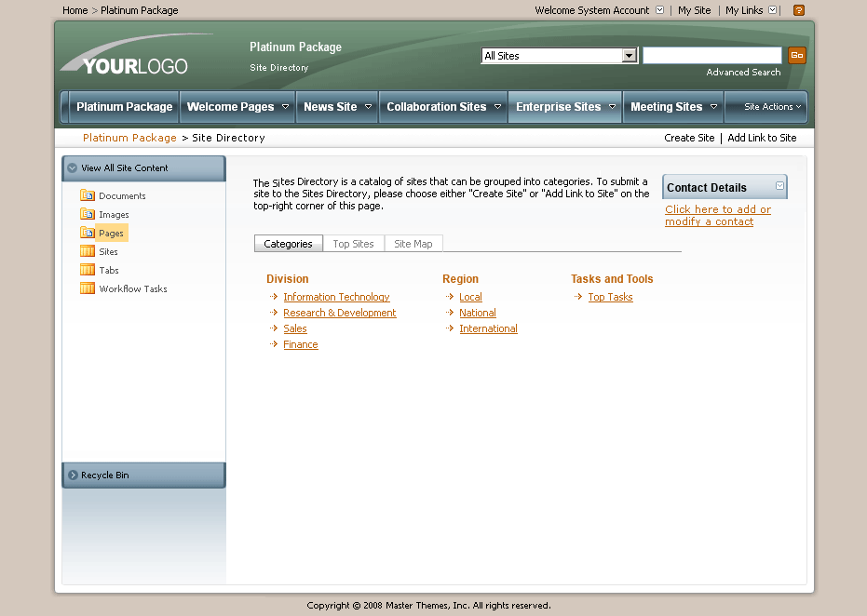View the Site Map tab
867x616 pixels.
[413, 243]
